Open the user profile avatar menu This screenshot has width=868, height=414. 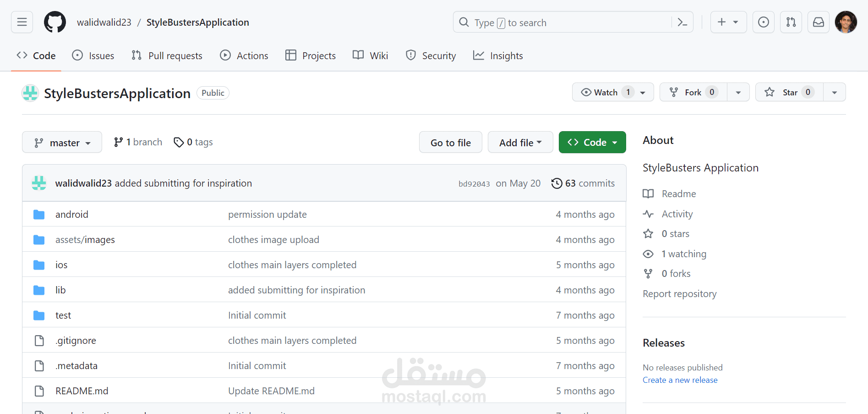[846, 22]
